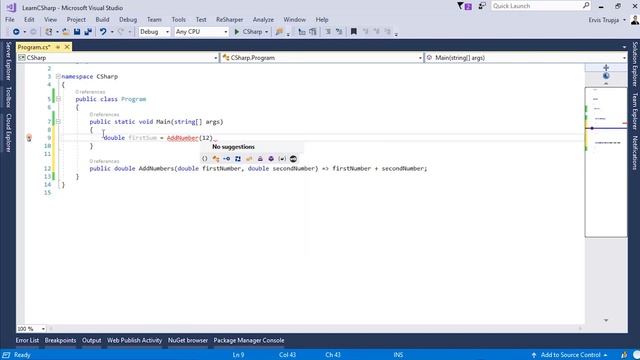This screenshot has height=360, width=640.
Task: Open a file with the toolbar folder icon
Action: pos(66,31)
